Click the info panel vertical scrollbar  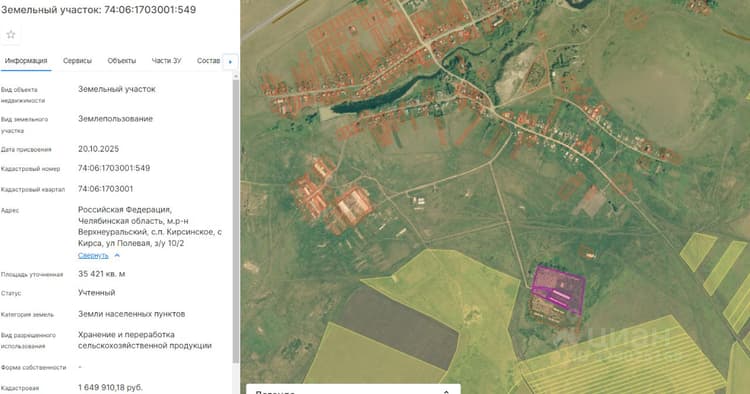235,220
